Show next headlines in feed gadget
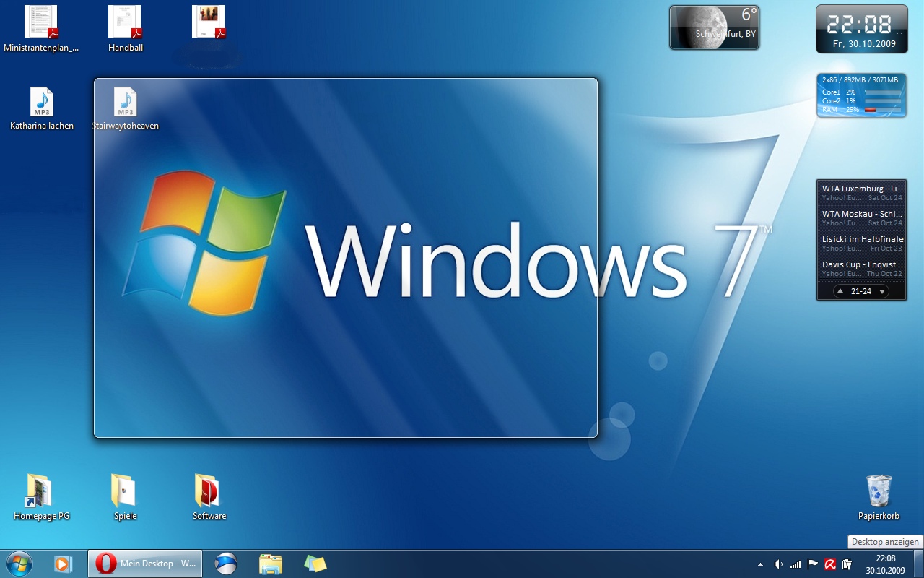The height and width of the screenshot is (578, 924). click(x=881, y=291)
